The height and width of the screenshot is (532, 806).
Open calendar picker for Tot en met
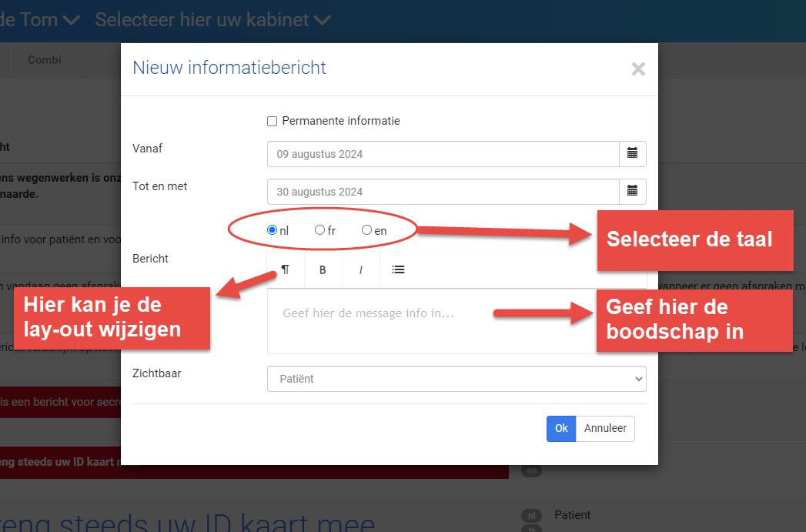(x=632, y=191)
